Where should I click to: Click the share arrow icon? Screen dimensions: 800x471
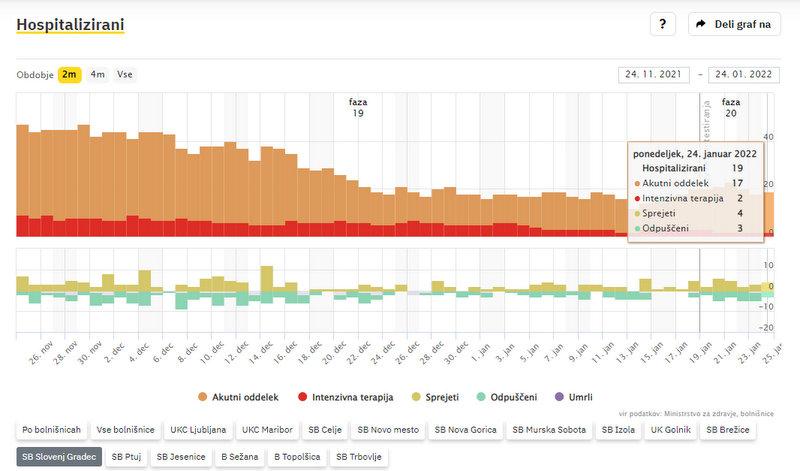coord(701,24)
